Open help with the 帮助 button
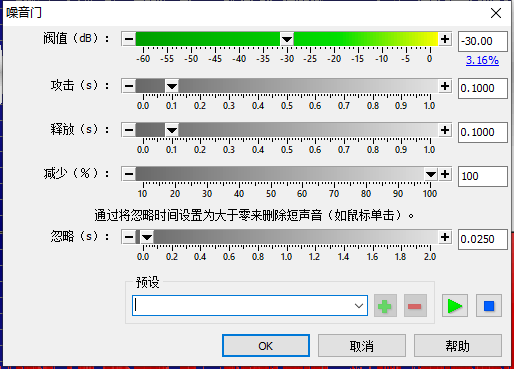The image size is (514, 369). click(458, 346)
